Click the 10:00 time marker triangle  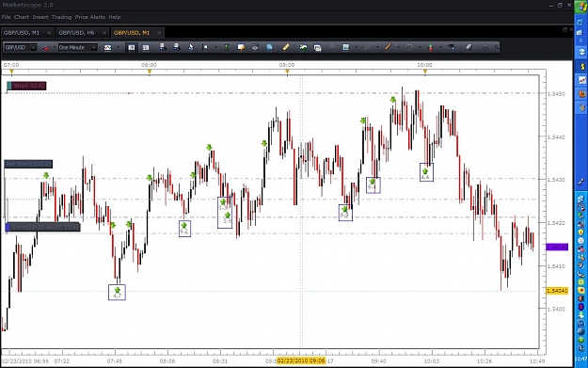[425, 72]
